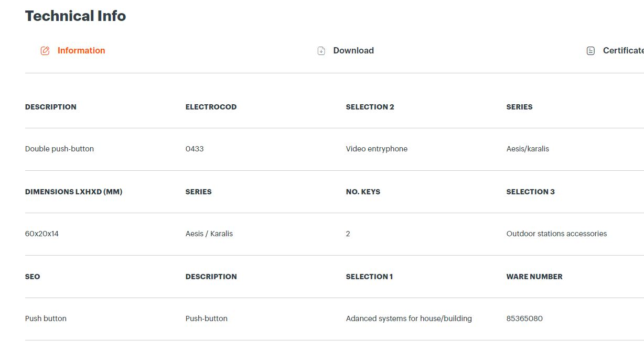Click the Aesis/karalis series value

(x=528, y=149)
